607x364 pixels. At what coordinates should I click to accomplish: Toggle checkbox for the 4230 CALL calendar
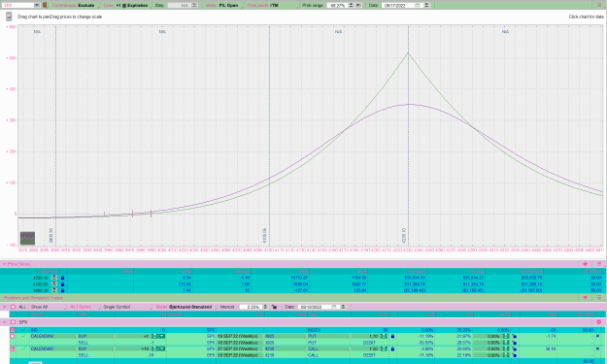13,348
